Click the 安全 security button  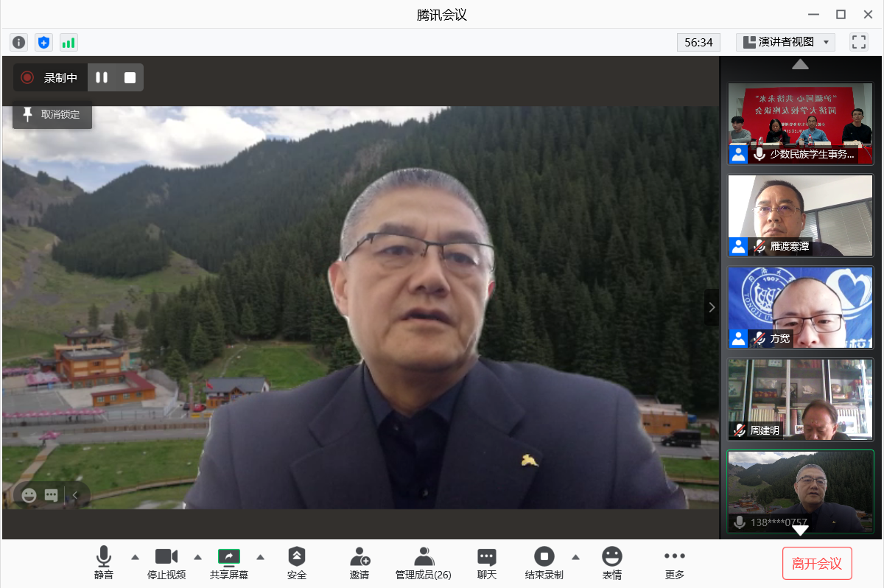(x=296, y=563)
